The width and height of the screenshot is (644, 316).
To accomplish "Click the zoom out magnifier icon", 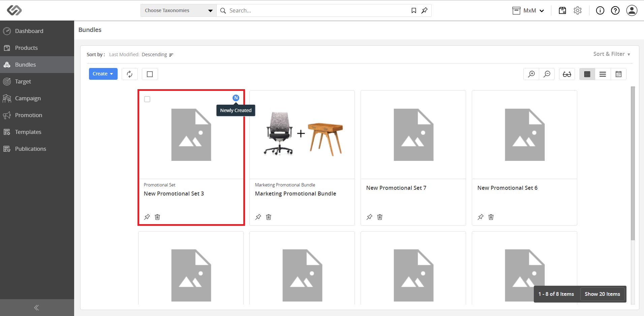I will click(x=547, y=74).
